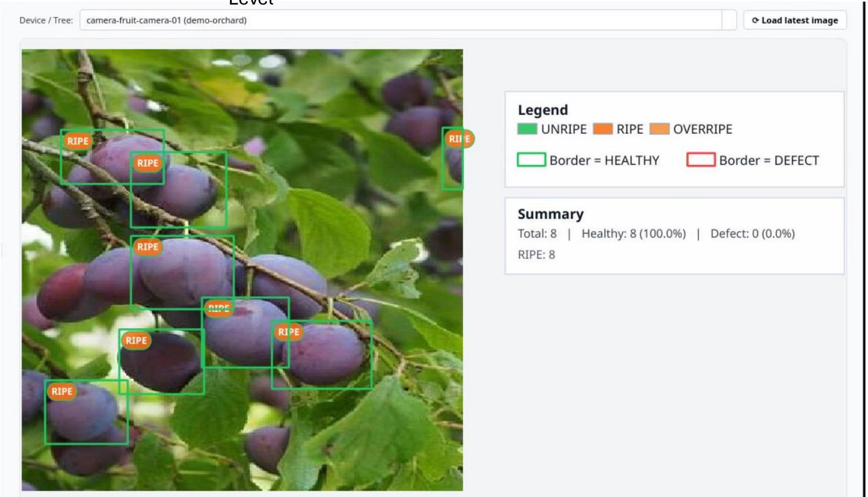The height and width of the screenshot is (497, 868).
Task: Click the red Border = DEFECT box icon
Action: coord(700,160)
